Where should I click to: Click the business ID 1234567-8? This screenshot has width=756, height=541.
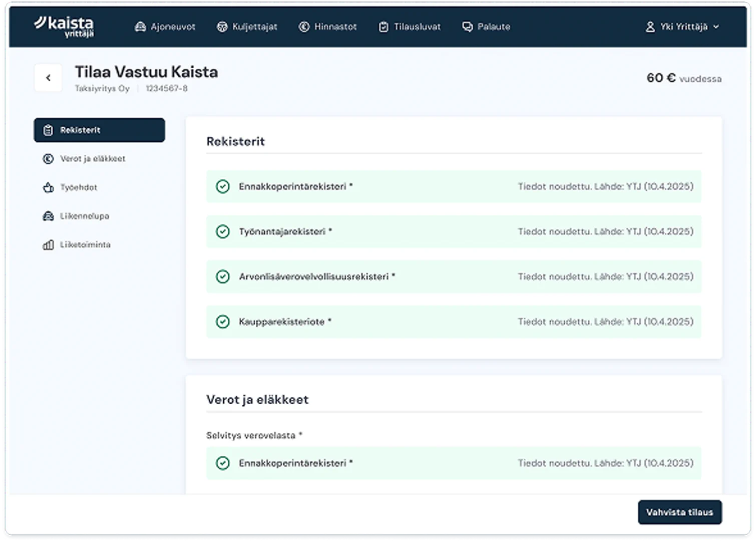[167, 89]
